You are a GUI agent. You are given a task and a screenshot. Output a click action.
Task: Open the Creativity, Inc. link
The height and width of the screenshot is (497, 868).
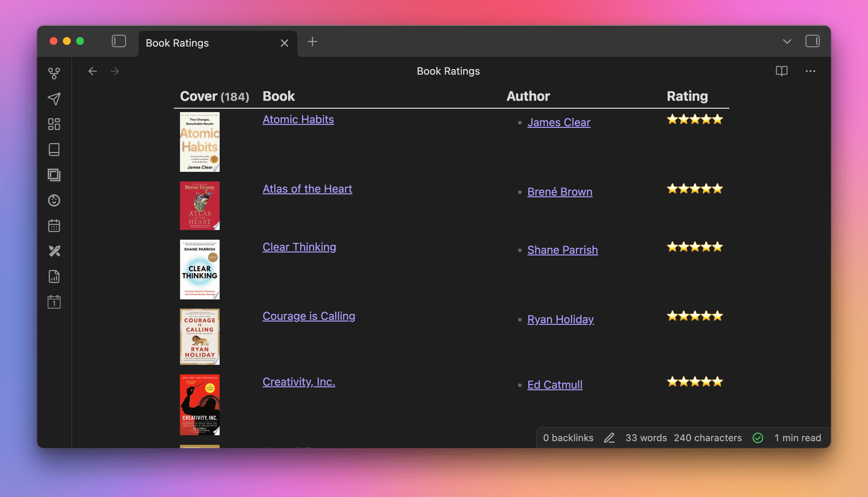coord(299,382)
